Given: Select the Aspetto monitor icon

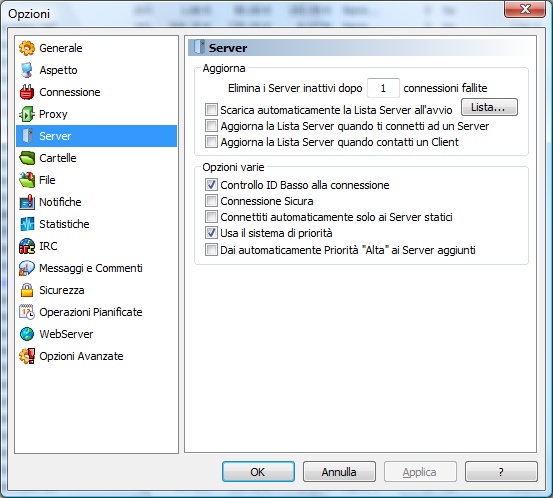Looking at the screenshot, I should tap(27, 70).
